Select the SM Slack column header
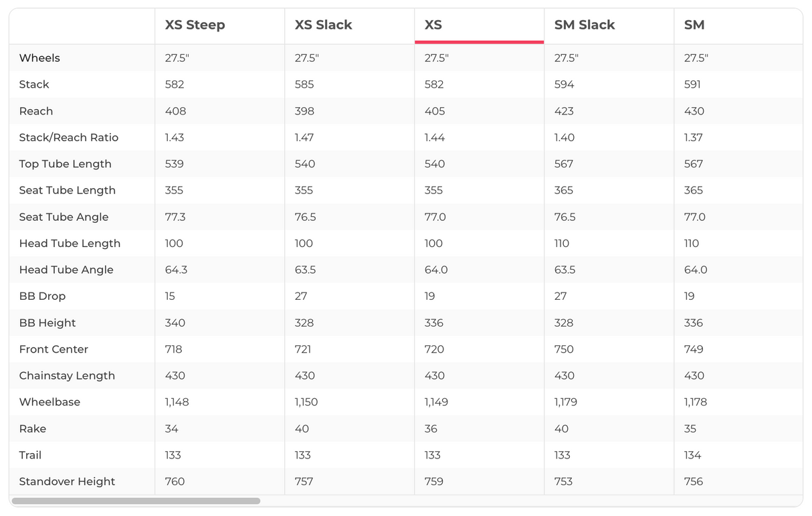Image resolution: width=812 pixels, height=516 pixels. point(584,25)
